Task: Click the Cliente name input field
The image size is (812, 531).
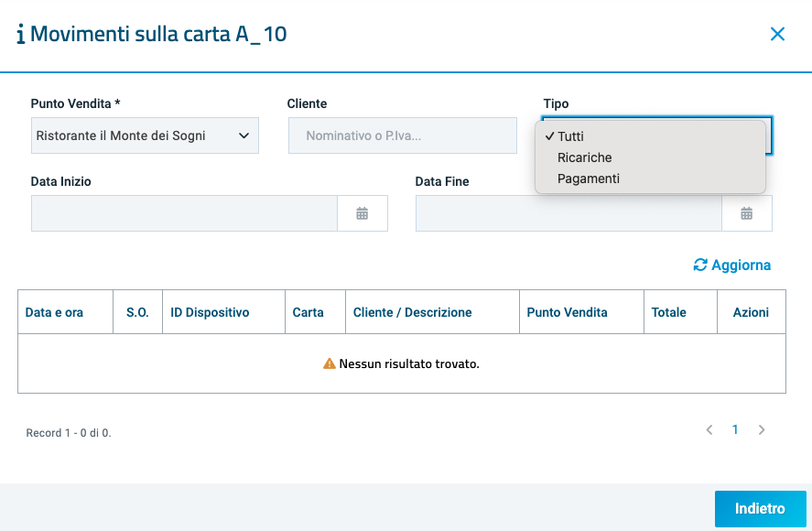Action: pyautogui.click(x=403, y=135)
